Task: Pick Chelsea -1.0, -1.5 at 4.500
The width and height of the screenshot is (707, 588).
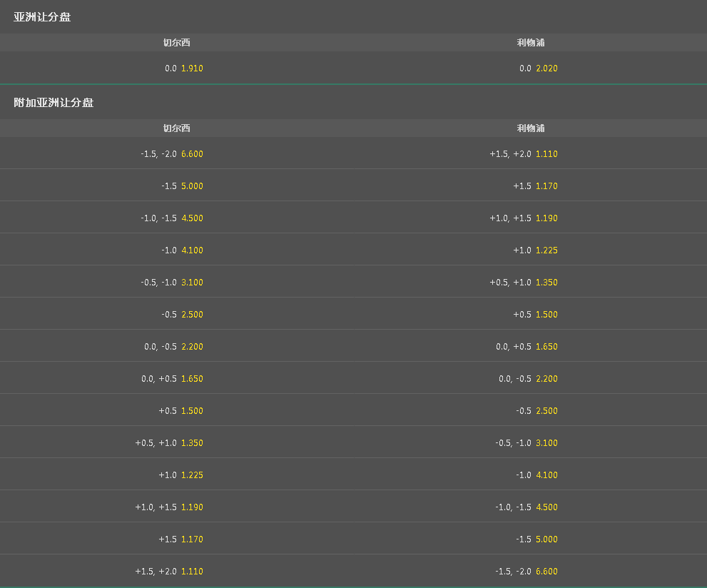Action: tap(173, 218)
